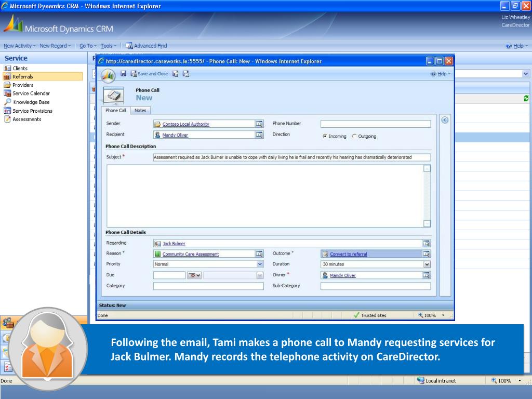Select the Incoming direction radio button
The height and width of the screenshot is (399, 532).
(325, 136)
